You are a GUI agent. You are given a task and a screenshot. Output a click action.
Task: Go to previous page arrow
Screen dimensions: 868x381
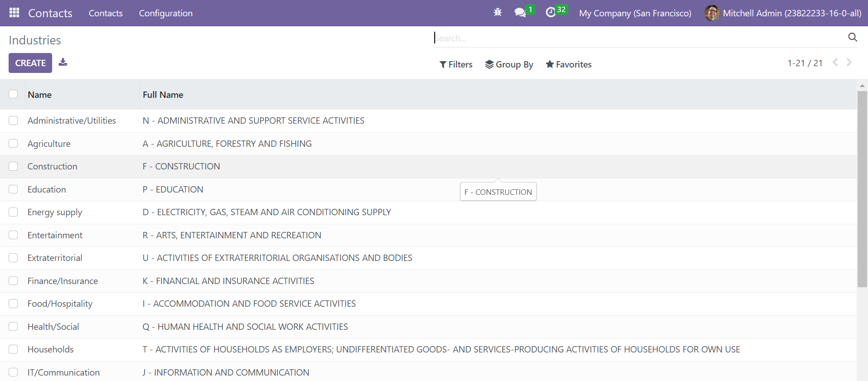coord(835,63)
